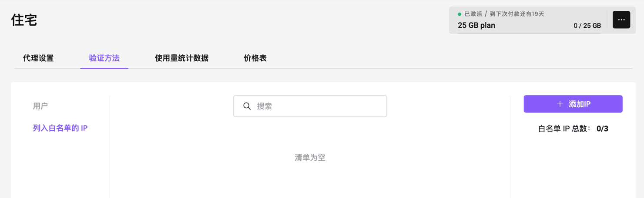Select the 验证方法 tab

(x=104, y=58)
